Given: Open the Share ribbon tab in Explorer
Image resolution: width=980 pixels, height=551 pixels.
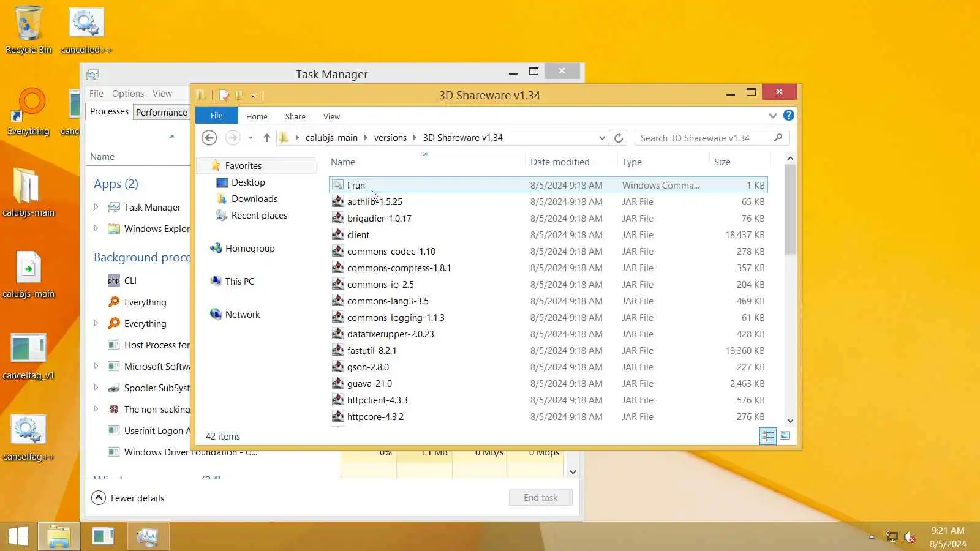Looking at the screenshot, I should click(x=295, y=116).
